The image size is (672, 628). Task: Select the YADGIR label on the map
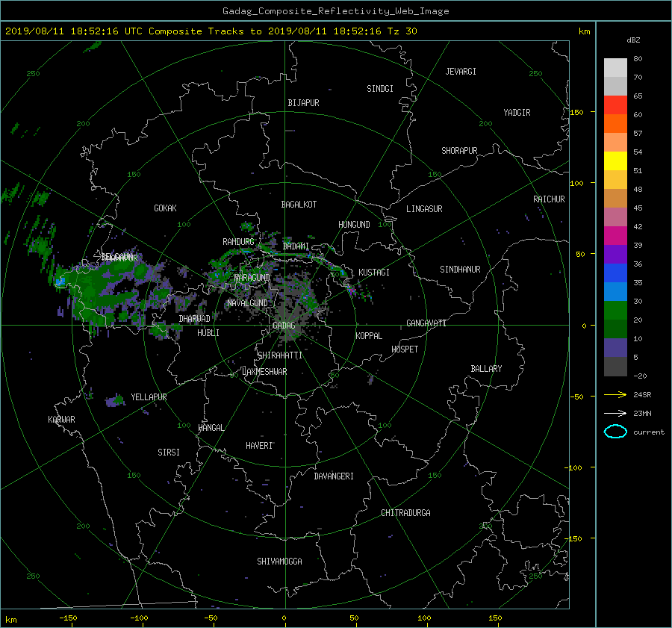517,113
